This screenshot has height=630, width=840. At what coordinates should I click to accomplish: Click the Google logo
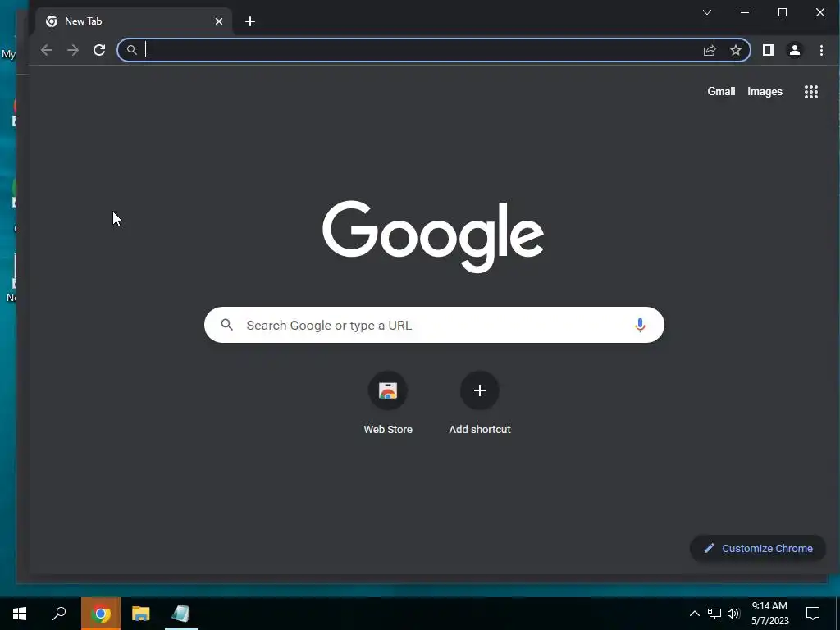click(x=433, y=236)
